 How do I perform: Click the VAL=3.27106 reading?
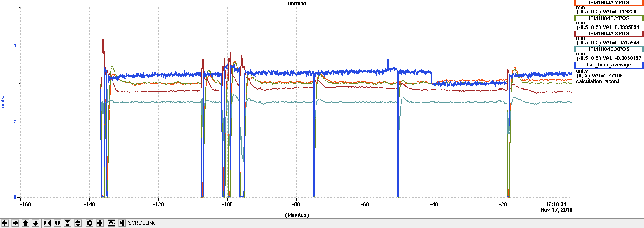(607, 76)
